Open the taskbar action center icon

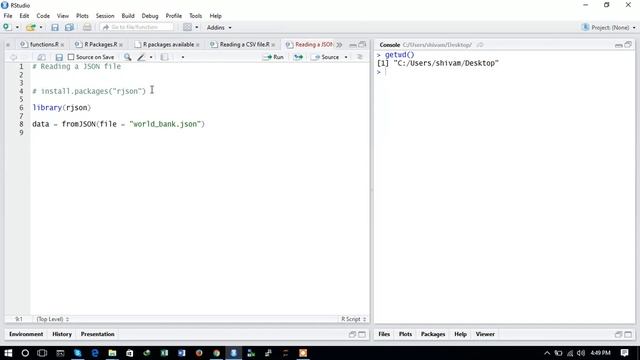[624, 353]
